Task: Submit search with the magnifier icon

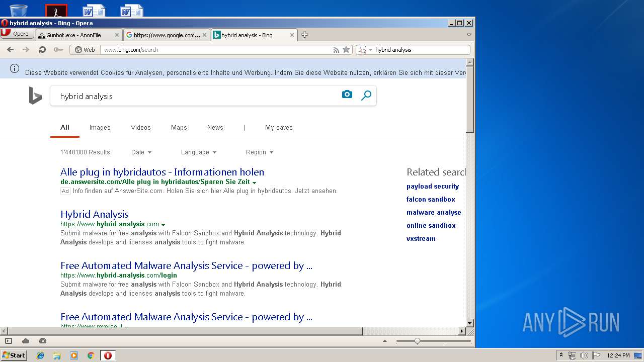Action: click(x=366, y=95)
